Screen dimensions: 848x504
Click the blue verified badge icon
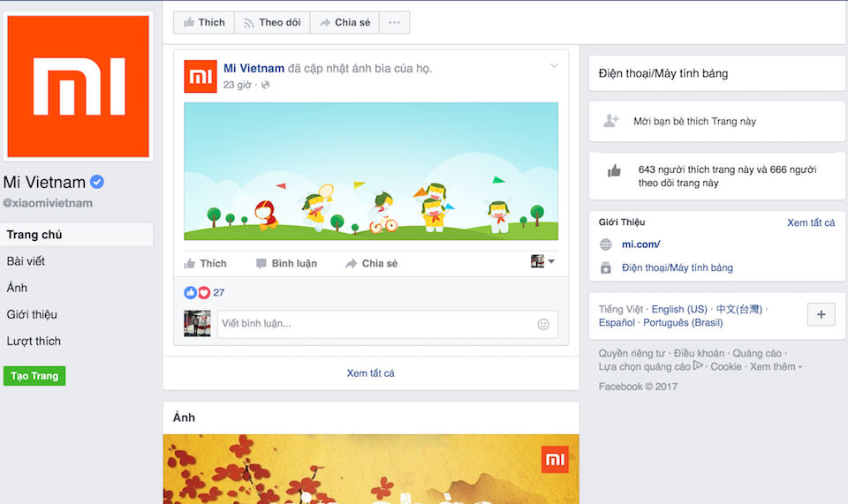click(97, 182)
